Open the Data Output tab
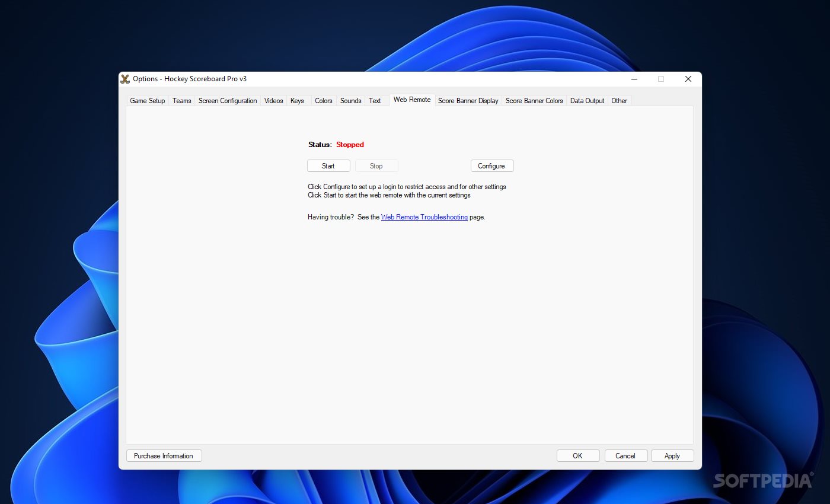 tap(587, 101)
